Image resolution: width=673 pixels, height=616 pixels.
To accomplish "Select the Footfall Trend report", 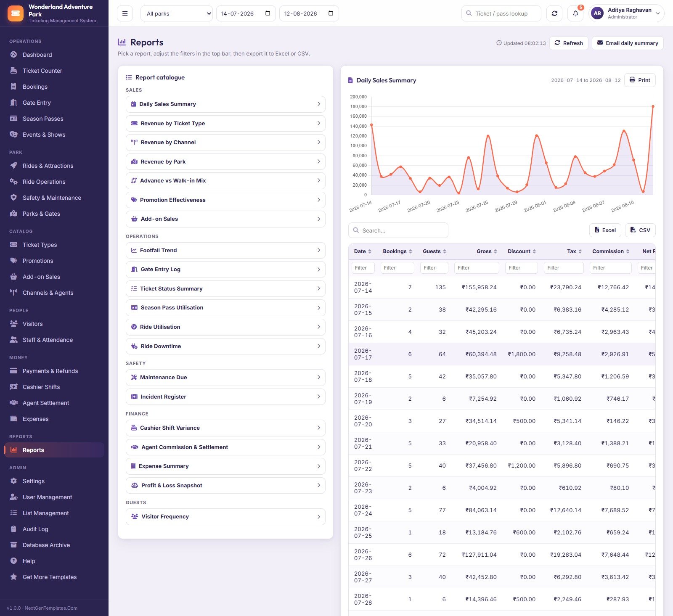I will coord(225,250).
